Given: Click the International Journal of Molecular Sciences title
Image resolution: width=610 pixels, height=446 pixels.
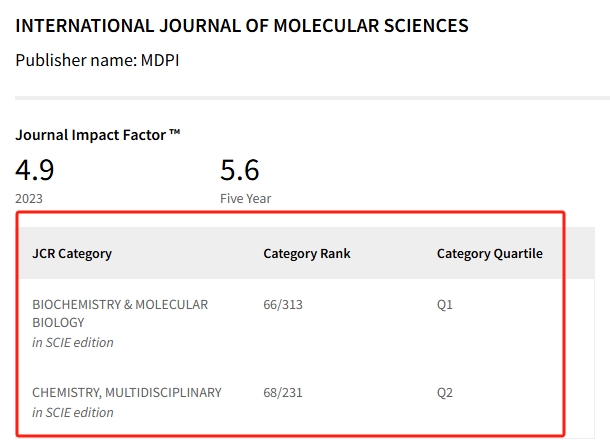Looking at the screenshot, I should [x=242, y=26].
